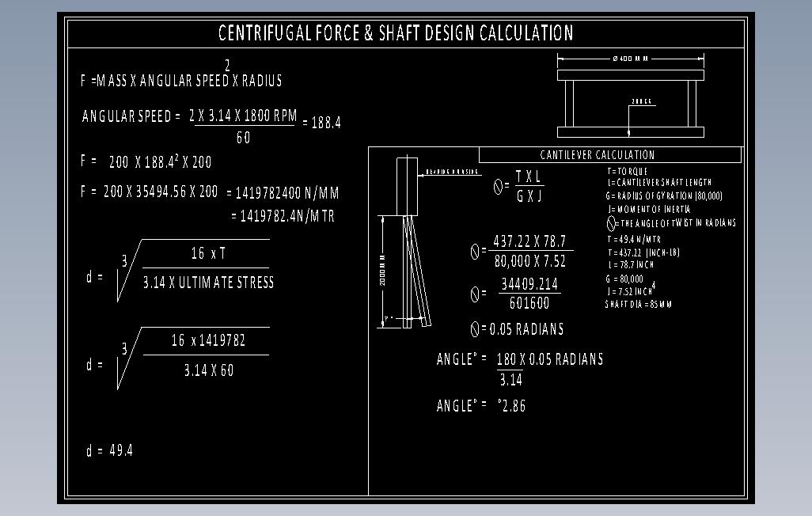Click the result '= 1419782400 N/MM'
Screen dimensions: 812x516
[x=283, y=193]
